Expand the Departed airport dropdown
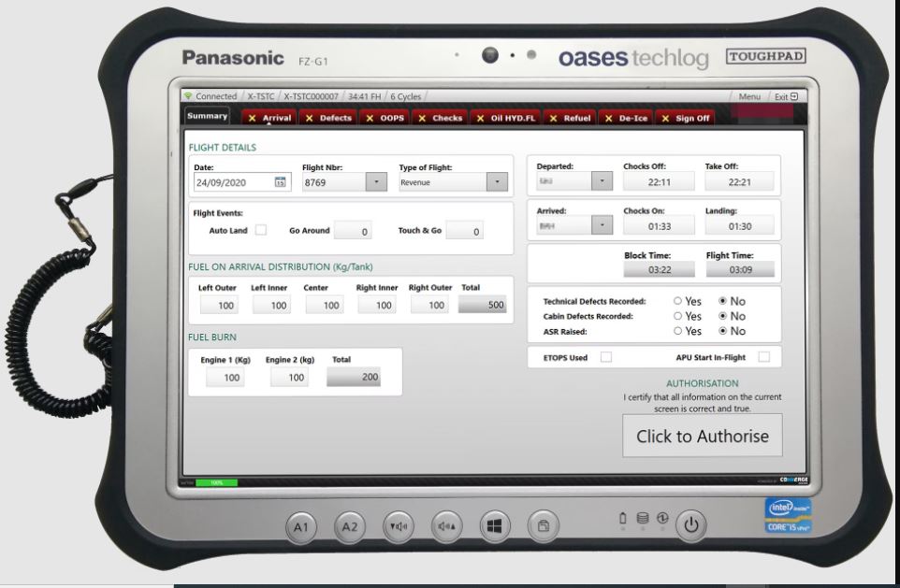Image resolution: width=900 pixels, height=588 pixels. point(602,180)
